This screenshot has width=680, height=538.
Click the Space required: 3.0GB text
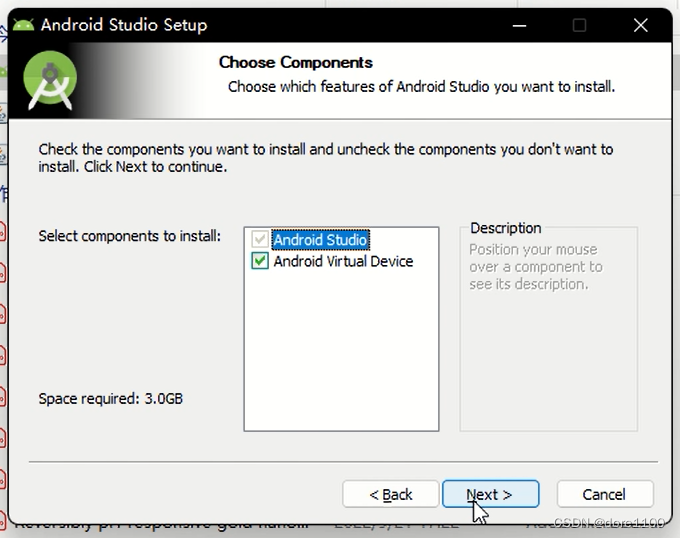[x=111, y=398]
